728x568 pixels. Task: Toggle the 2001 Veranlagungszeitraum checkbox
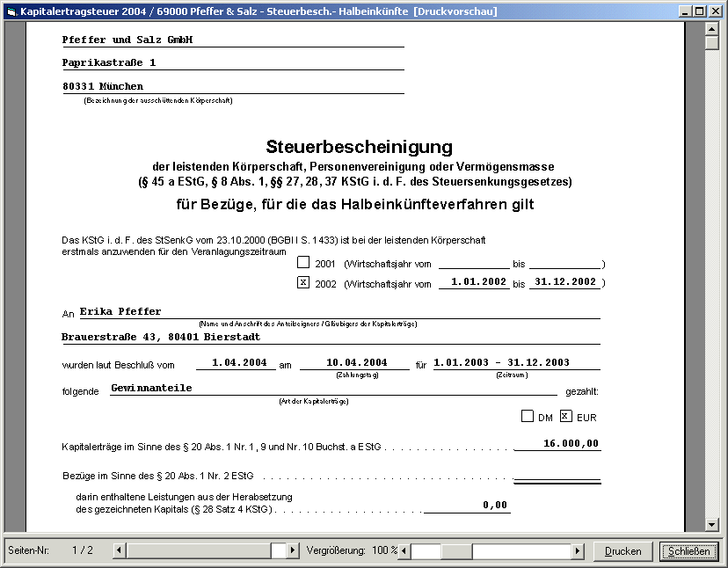click(303, 262)
